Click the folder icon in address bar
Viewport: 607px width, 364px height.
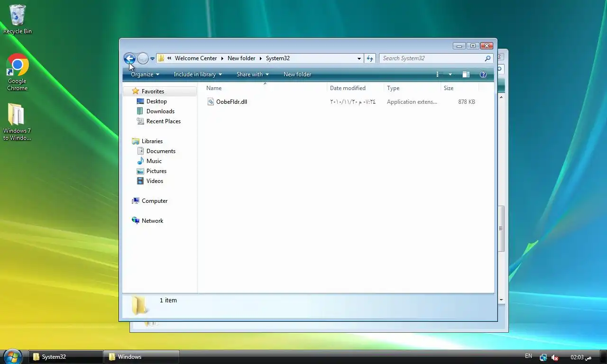[x=161, y=58]
